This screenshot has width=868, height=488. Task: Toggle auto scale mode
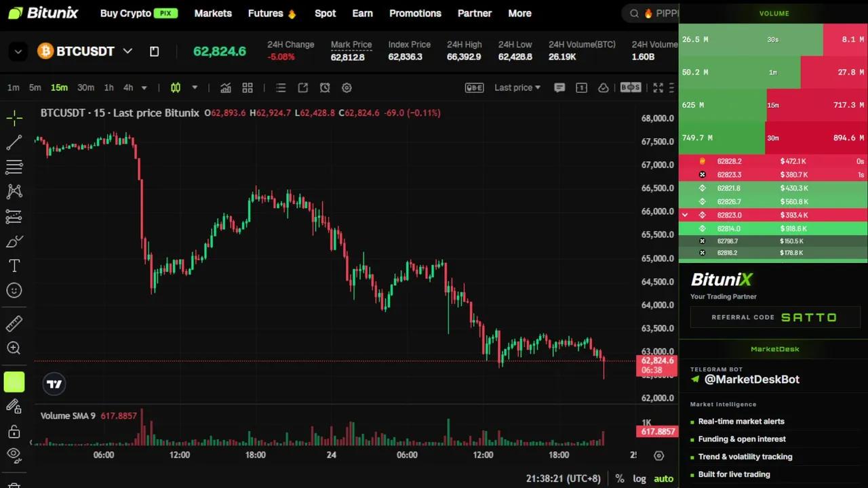[663, 479]
